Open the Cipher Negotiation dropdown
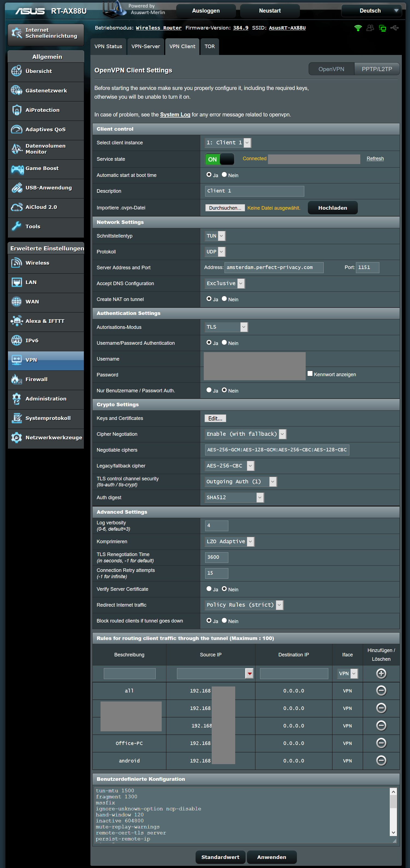Screen dimensions: 410x868 (x=246, y=434)
